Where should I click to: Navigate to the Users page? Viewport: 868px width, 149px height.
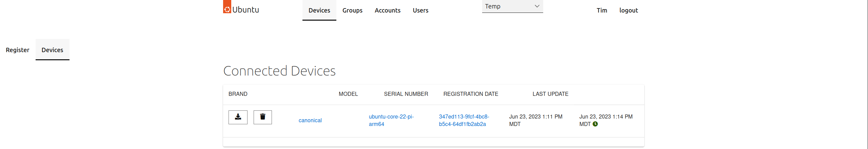click(420, 10)
